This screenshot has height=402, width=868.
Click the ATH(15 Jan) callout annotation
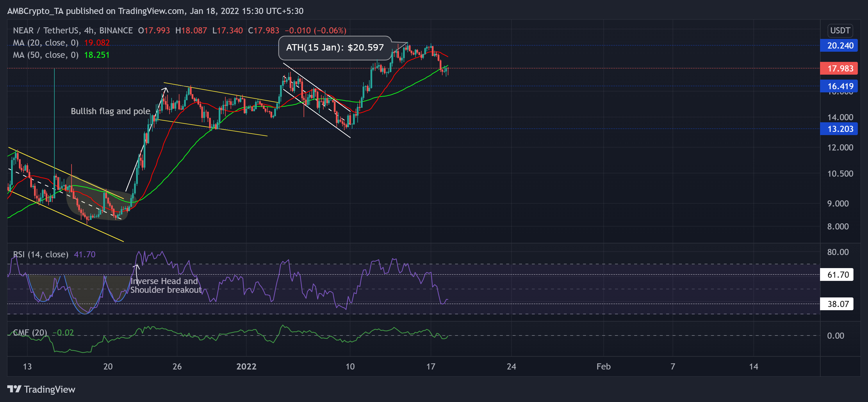point(335,47)
